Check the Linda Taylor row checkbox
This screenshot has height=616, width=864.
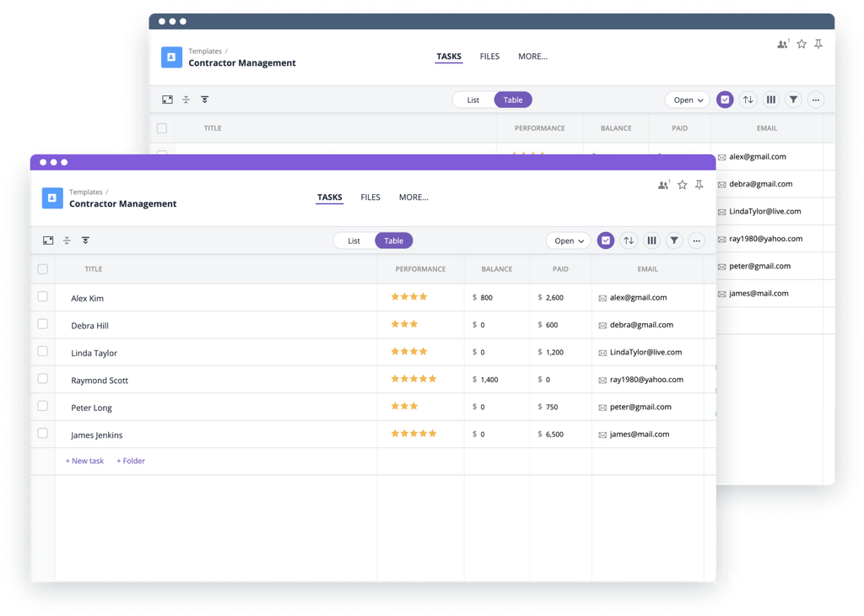42,351
